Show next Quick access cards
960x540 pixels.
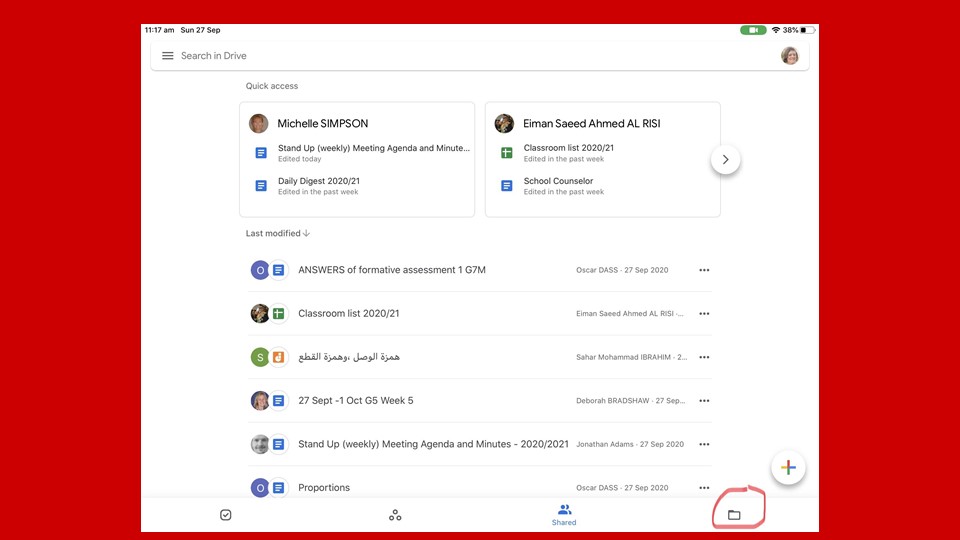(725, 160)
